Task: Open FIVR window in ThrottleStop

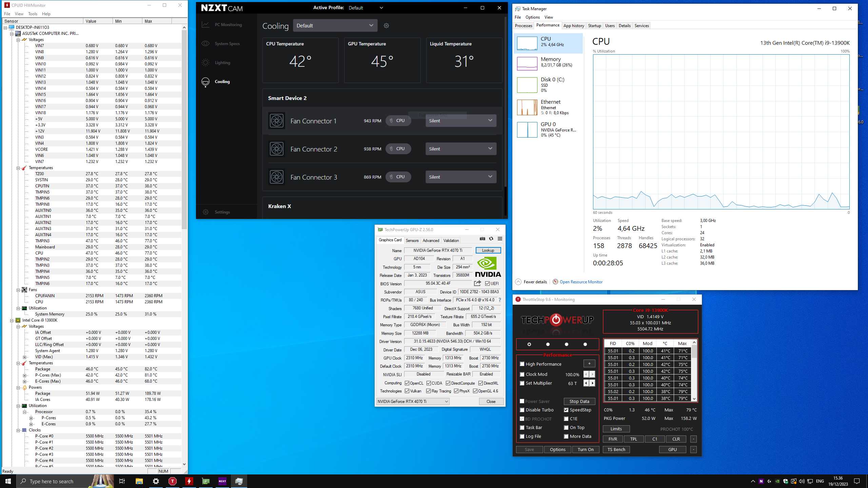Action: click(x=613, y=439)
